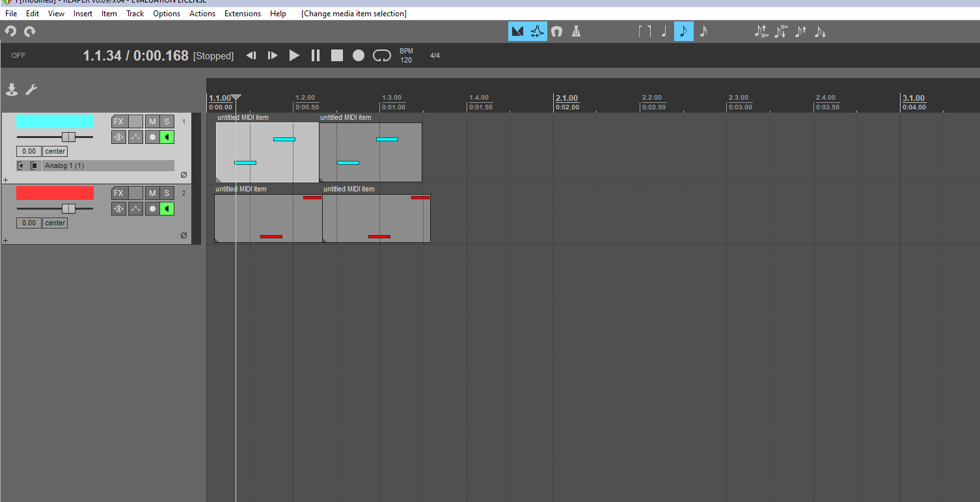Viewport: 980px width, 502px height.
Task: Select the highlighted eighth note icon
Action: point(683,31)
